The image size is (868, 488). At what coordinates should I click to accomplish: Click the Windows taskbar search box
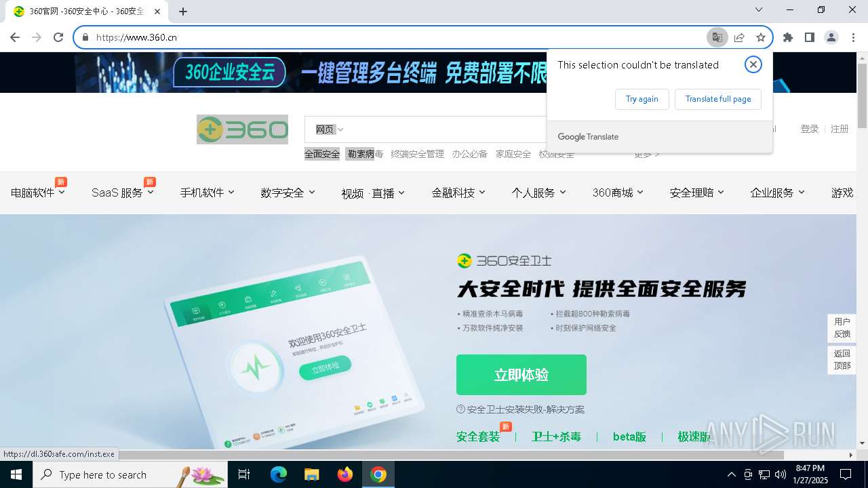click(130, 474)
